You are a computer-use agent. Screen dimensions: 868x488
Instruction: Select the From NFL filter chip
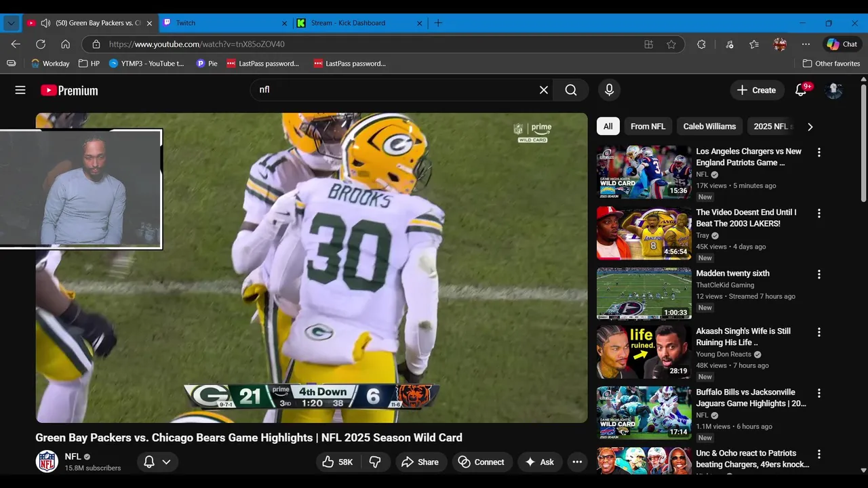pos(648,127)
